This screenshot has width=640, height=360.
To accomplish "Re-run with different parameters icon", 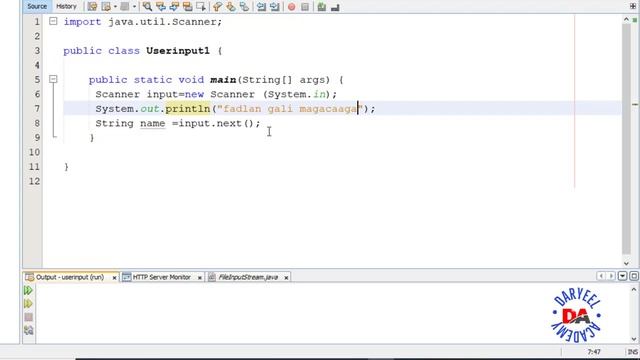I will [28, 304].
